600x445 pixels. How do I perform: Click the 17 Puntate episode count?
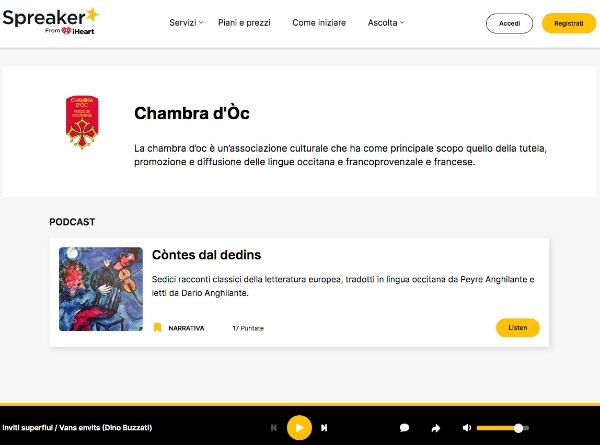click(248, 328)
